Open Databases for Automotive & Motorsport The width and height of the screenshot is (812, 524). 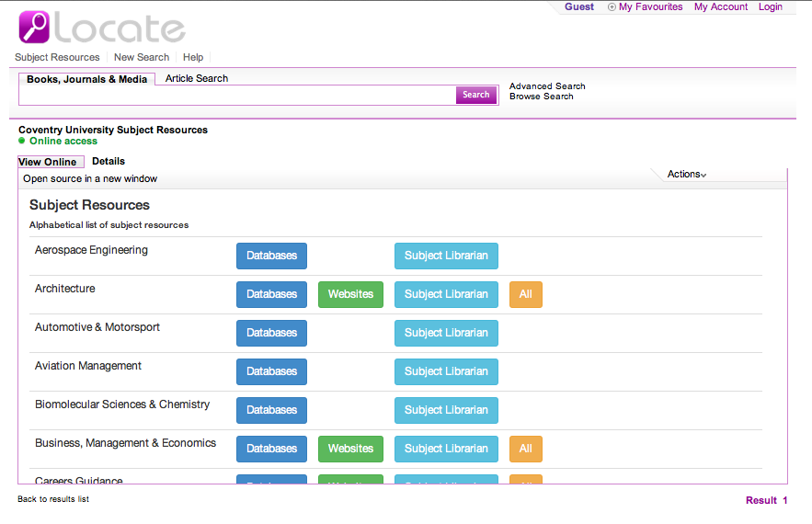pyautogui.click(x=271, y=333)
